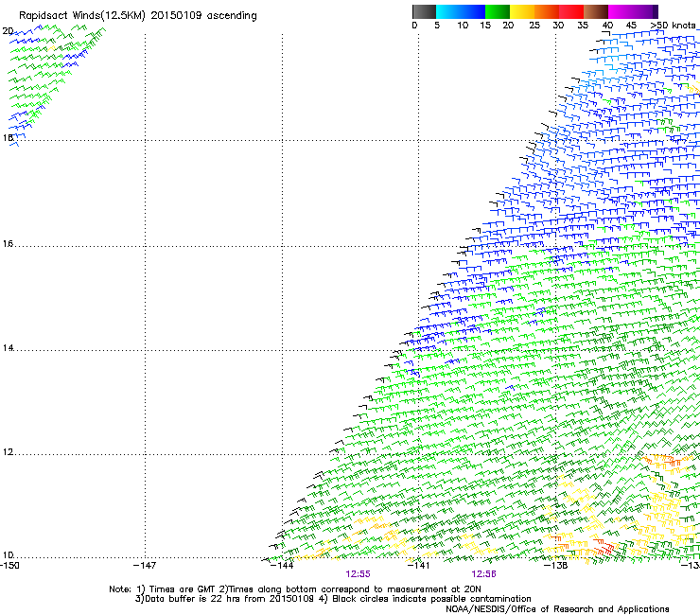Click the cyan 5-10 knots legend swatch
Image resolution: width=700 pixels, height=615 pixels.
tap(448, 11)
